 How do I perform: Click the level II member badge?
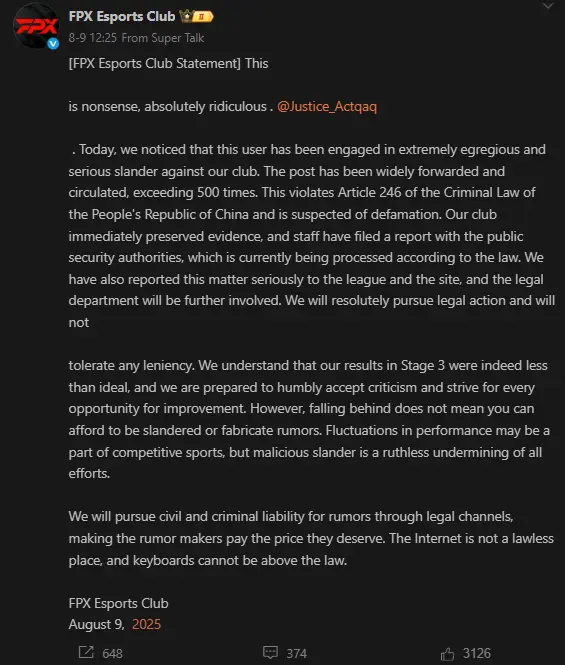[203, 17]
